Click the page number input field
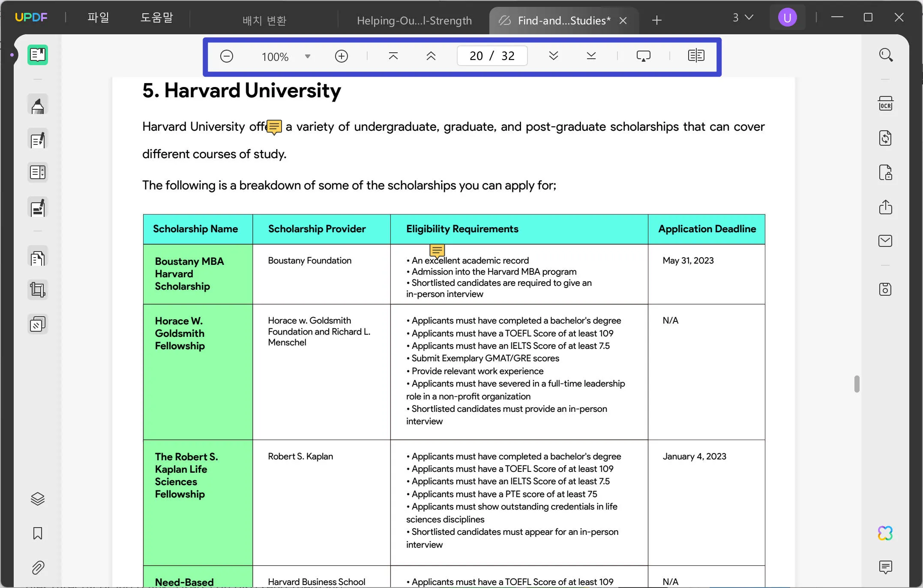Screen dimensions: 923x588 tap(492, 56)
